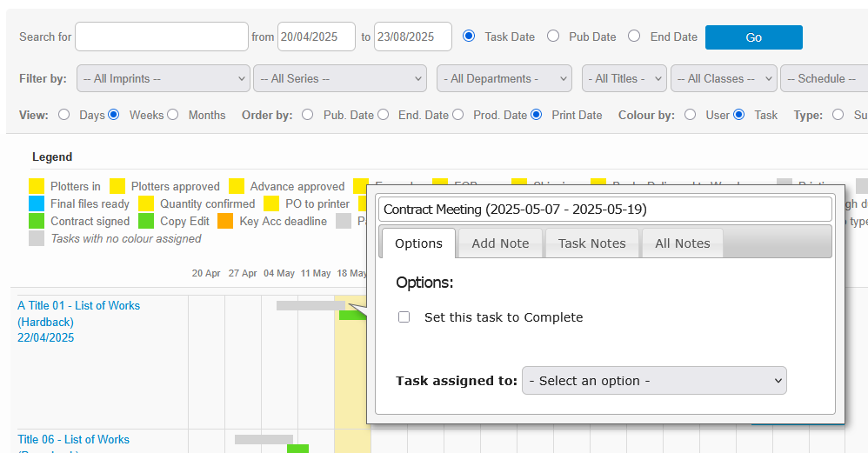868x453 pixels.
Task: Click the Contract Meeting title field
Action: coord(605,210)
